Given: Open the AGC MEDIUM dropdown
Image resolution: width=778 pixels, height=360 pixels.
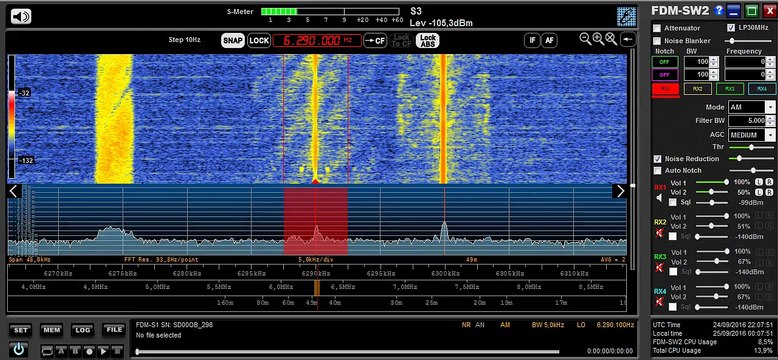Looking at the screenshot, I should pos(770,135).
